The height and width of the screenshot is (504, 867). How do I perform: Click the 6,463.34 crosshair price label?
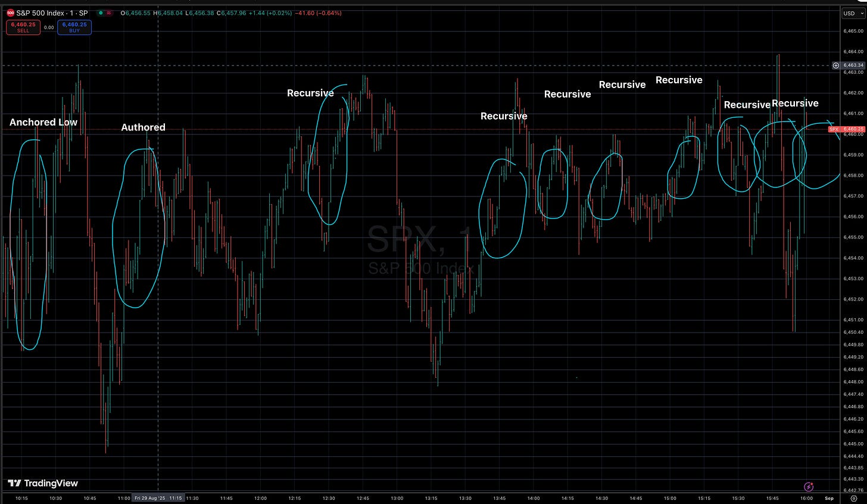(853, 65)
